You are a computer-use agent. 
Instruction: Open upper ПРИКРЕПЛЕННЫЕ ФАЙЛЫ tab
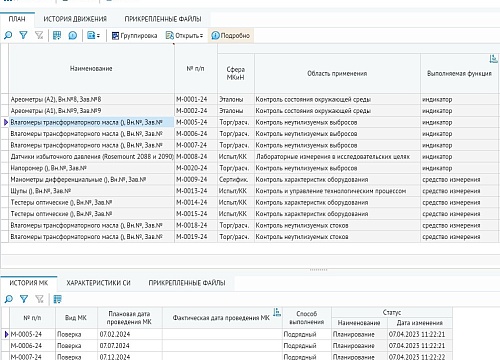[163, 19]
